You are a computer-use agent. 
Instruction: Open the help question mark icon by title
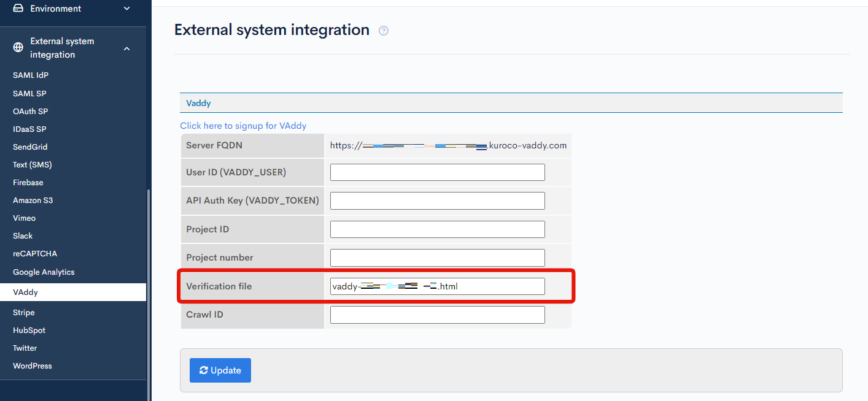(384, 31)
